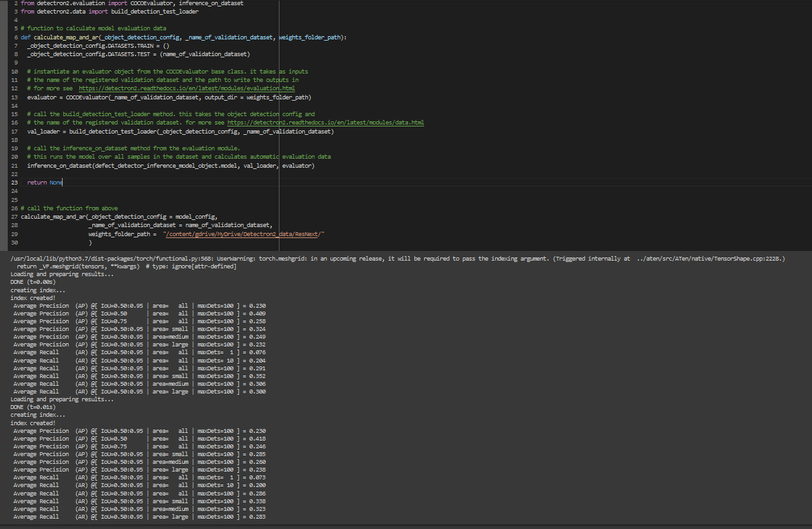Click the Average Recall value 0.204
Image resolution: width=812 pixels, height=529 pixels.
[x=257, y=361]
